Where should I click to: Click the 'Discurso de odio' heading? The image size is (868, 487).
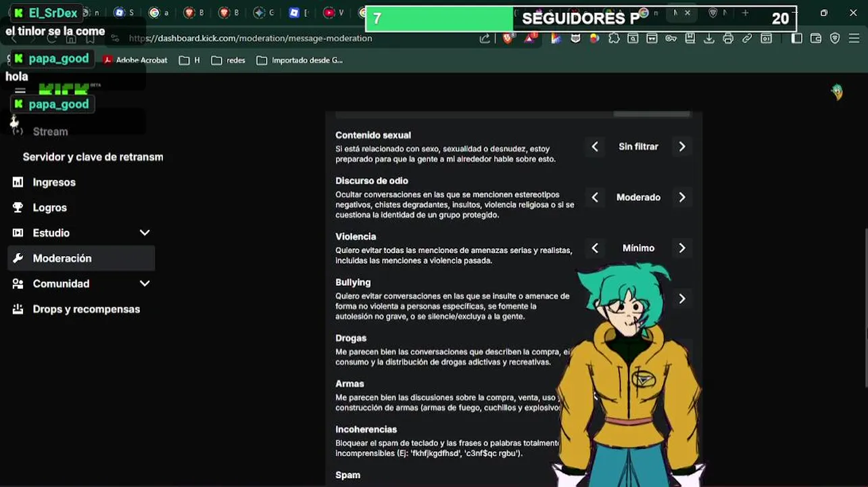372,181
